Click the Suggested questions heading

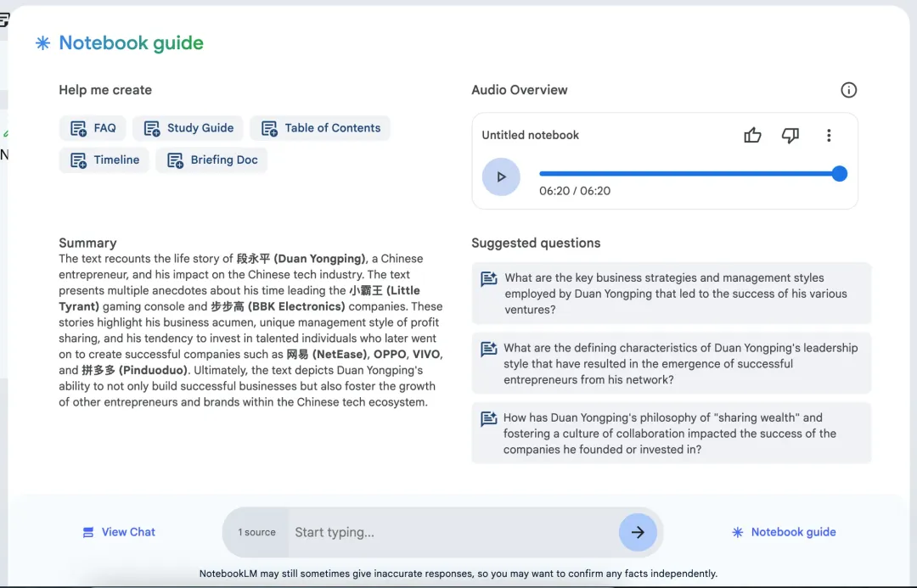[537, 244]
